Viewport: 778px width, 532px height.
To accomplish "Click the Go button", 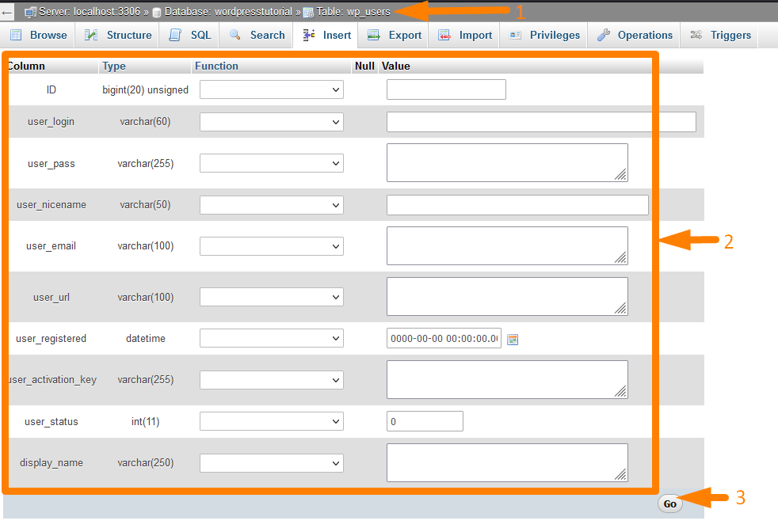I will 669,503.
